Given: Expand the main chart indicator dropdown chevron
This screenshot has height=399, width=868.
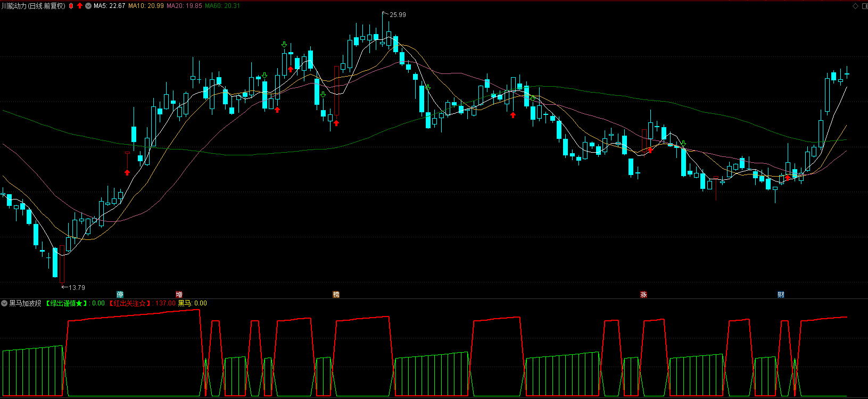Looking at the screenshot, I should pos(88,6).
